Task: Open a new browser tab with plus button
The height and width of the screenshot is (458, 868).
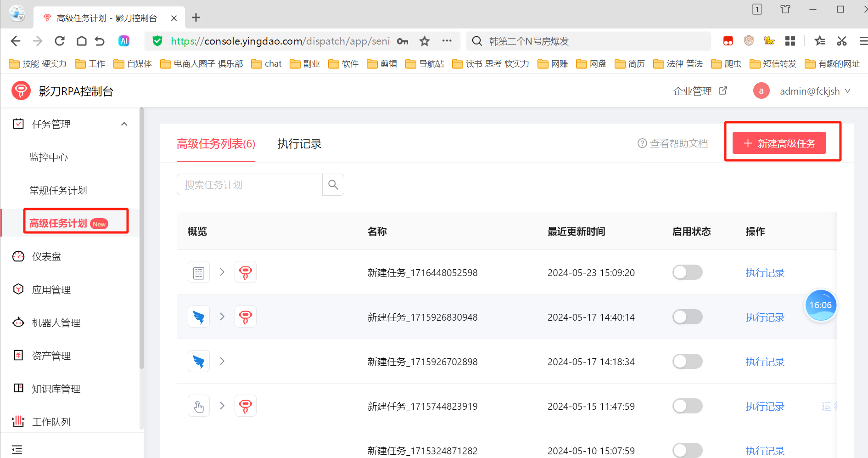Action: 196,17
